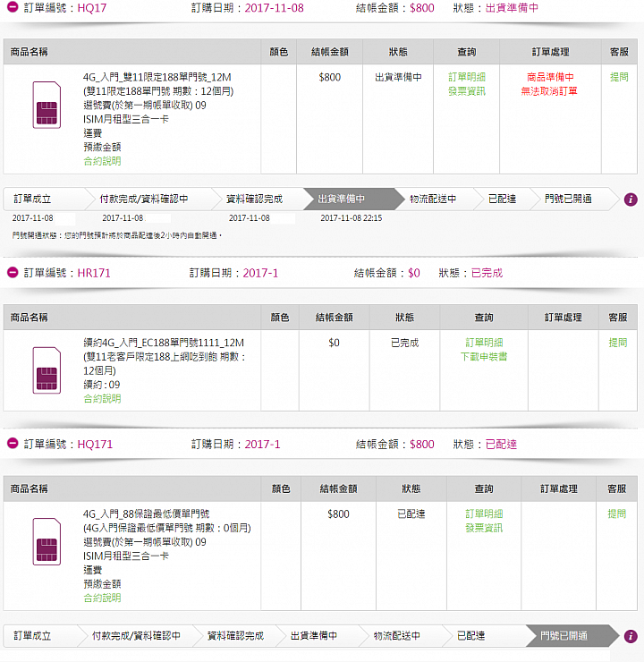Click the SIM card icon in order HR171

tap(47, 369)
